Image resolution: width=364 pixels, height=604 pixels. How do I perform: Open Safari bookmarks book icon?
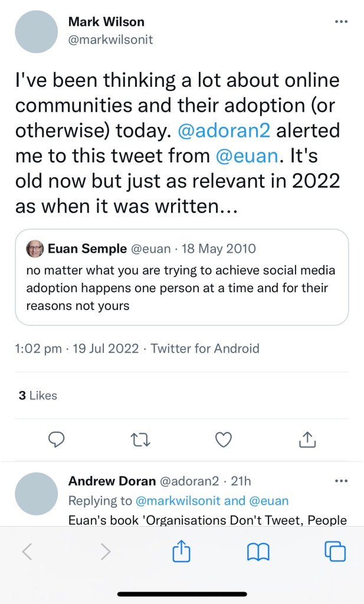pyautogui.click(x=258, y=552)
